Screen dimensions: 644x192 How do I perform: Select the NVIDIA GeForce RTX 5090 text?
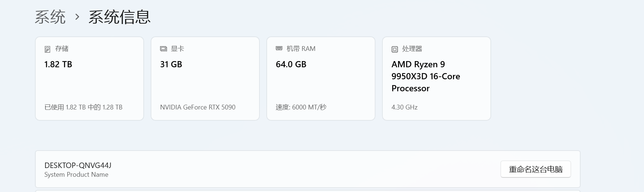coord(198,107)
